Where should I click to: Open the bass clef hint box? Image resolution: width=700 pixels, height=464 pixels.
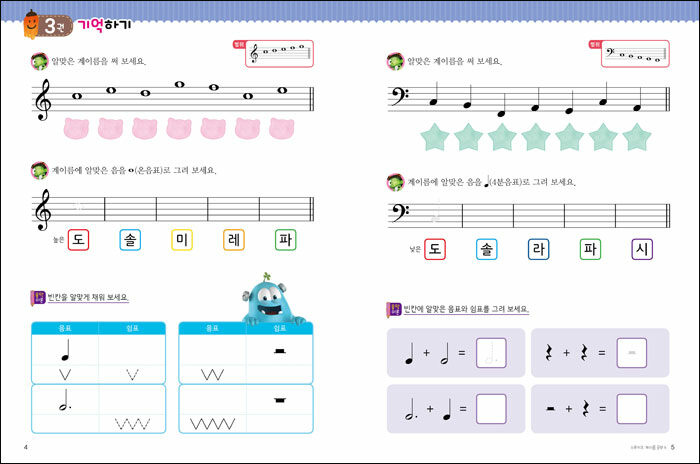(x=632, y=55)
